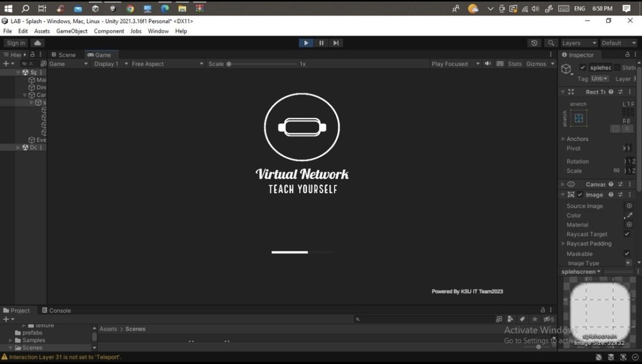
Task: Uncheck the Maskable checkbox
Action: tap(627, 254)
